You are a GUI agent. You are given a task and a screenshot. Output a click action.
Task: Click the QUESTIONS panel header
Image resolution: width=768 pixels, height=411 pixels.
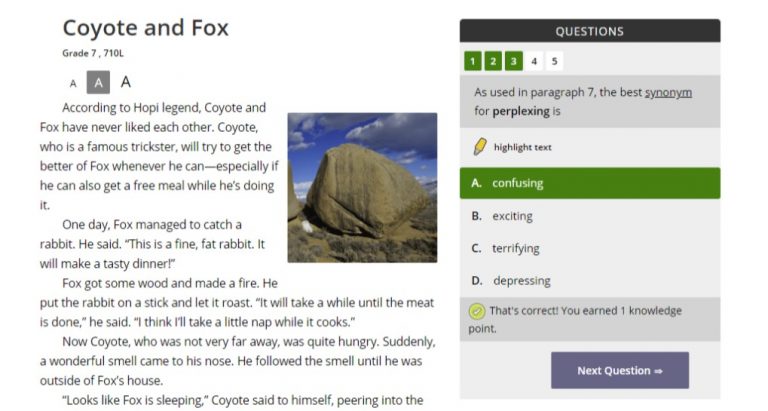(589, 31)
